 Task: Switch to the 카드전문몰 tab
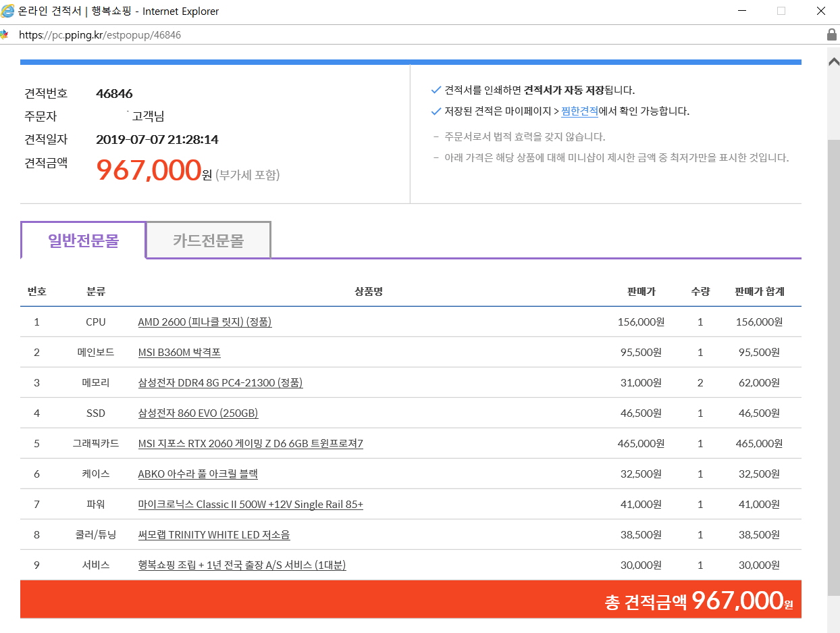(x=208, y=240)
